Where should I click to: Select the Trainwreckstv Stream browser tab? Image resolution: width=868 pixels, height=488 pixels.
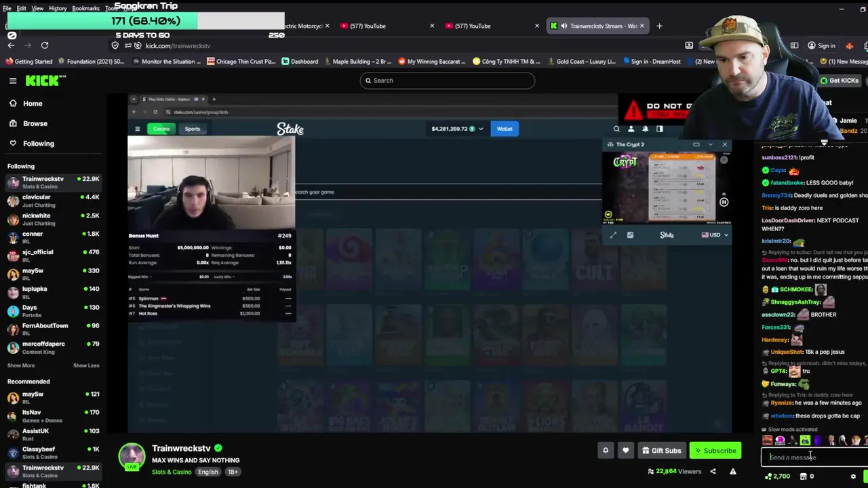pos(597,26)
